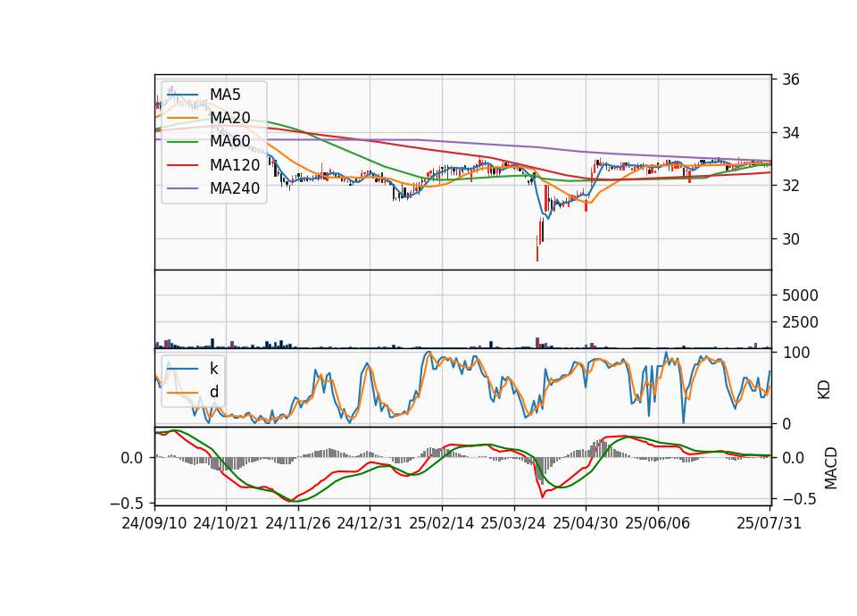Click the 24/09/10 date tick label
Screen dimensions: 857x616
point(154,523)
